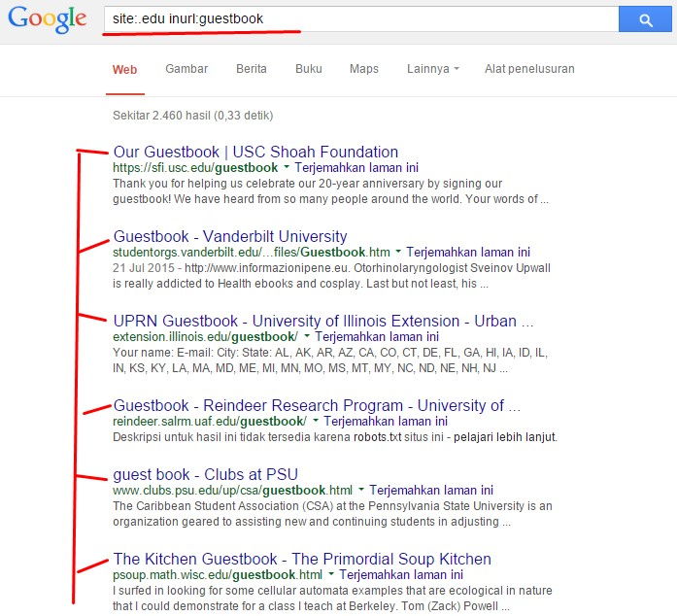Click the blue search magnifier button

click(x=645, y=19)
